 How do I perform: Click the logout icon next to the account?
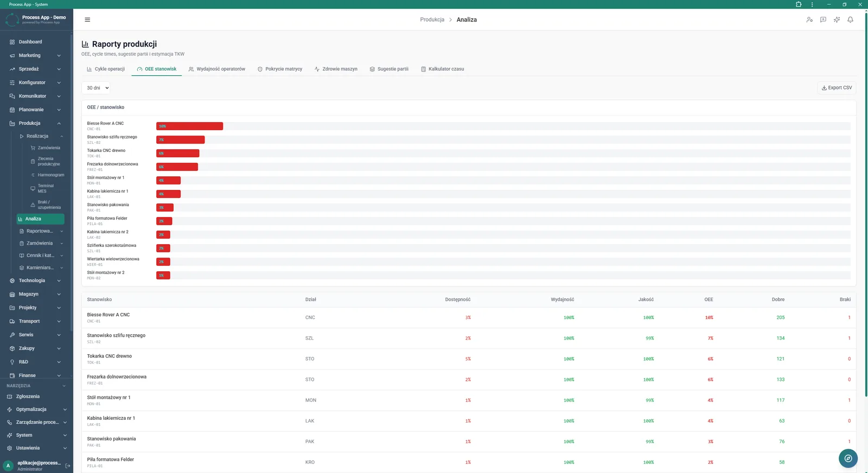[x=68, y=465]
